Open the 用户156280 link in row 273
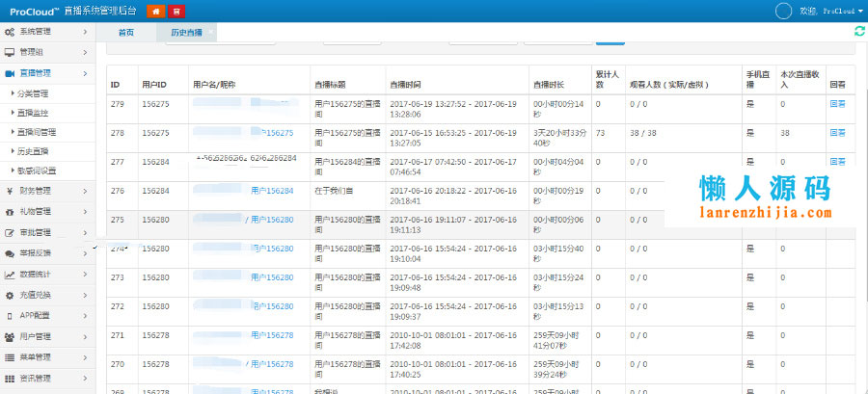 [x=272, y=277]
